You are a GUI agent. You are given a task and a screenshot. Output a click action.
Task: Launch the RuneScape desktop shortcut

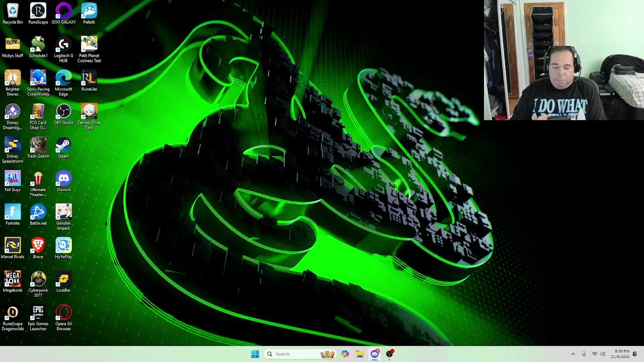tap(38, 14)
